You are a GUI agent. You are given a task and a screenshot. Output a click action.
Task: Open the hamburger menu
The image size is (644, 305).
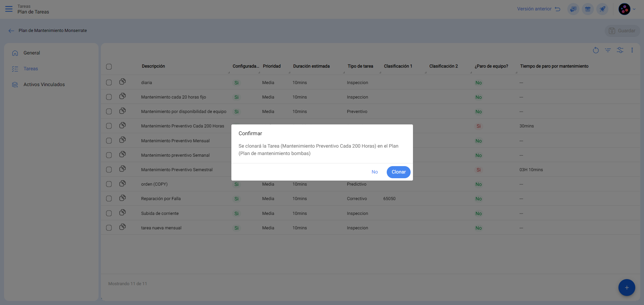[x=9, y=9]
